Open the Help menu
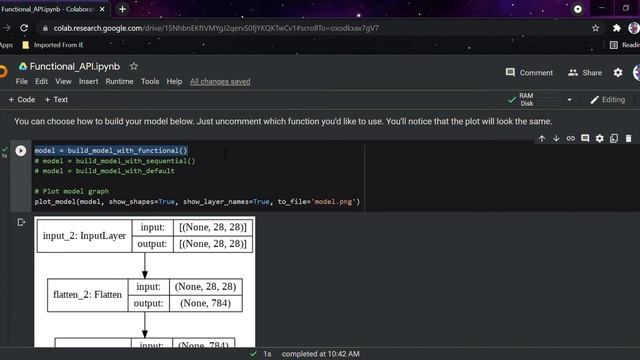Viewport: 640px width, 360px height. tap(174, 82)
